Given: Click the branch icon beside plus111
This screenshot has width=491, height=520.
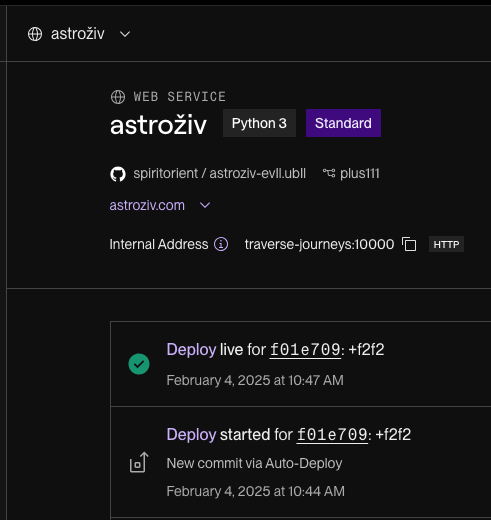Looking at the screenshot, I should (x=329, y=173).
